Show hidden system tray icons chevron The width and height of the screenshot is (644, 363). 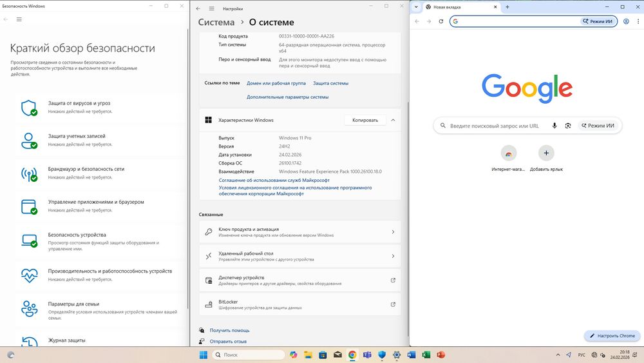(558, 355)
